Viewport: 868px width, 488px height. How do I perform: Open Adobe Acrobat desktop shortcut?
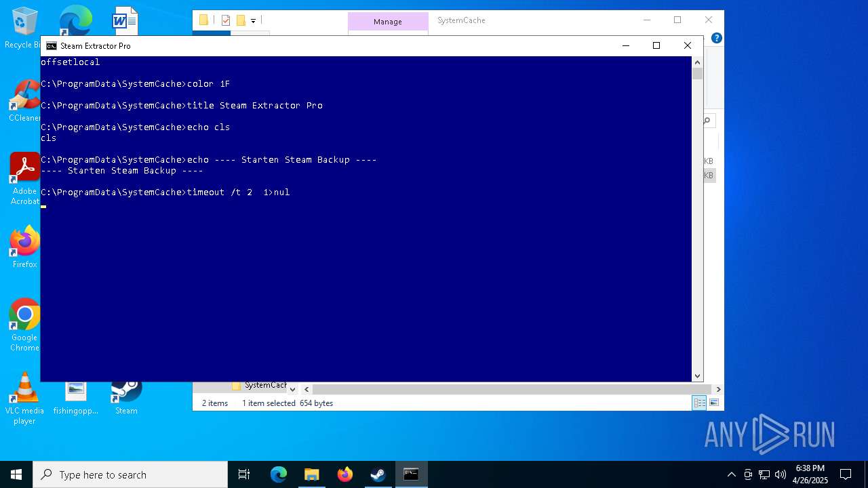pos(24,178)
